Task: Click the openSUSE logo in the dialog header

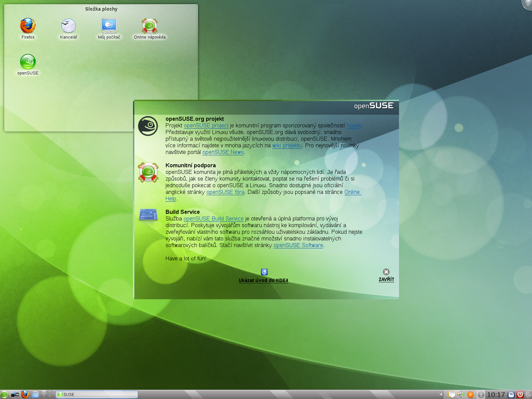Action: point(374,106)
